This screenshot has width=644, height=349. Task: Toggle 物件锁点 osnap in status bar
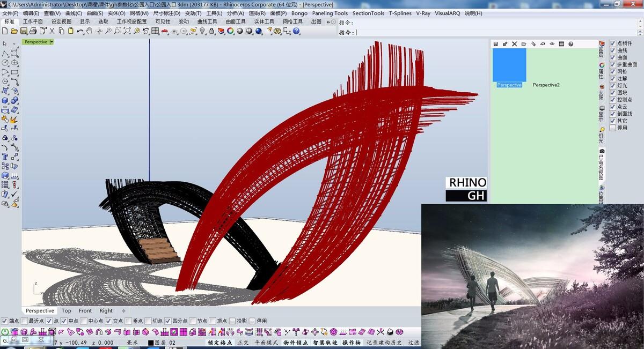[296, 343]
